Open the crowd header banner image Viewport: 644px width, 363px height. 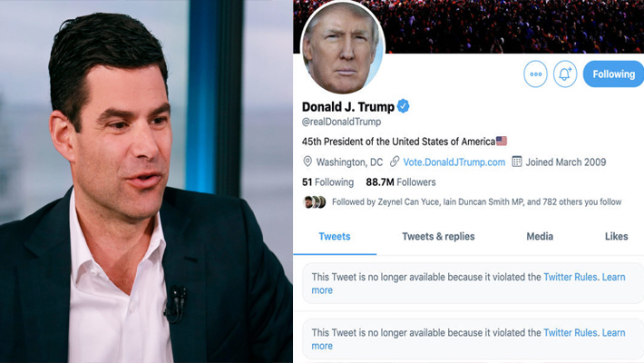(513, 26)
